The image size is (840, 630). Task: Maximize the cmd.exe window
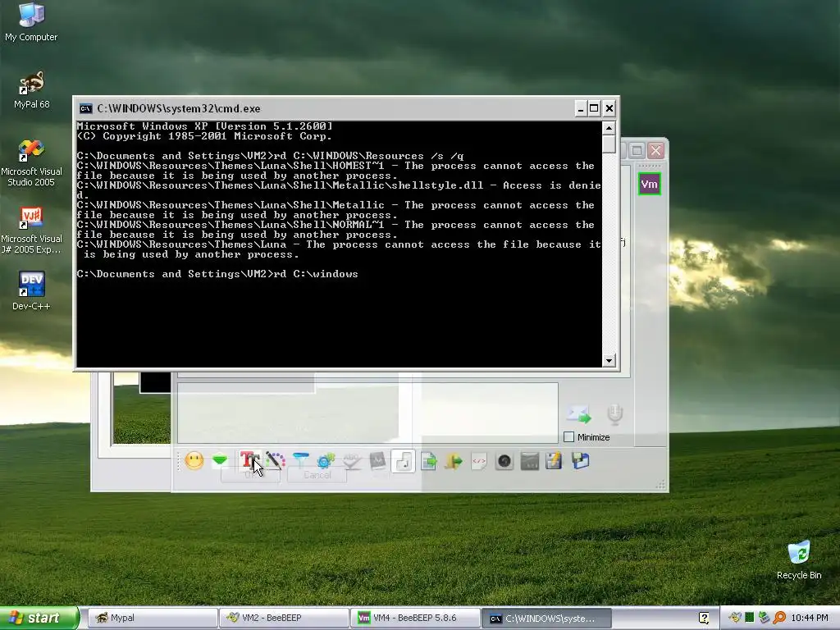[x=594, y=109]
